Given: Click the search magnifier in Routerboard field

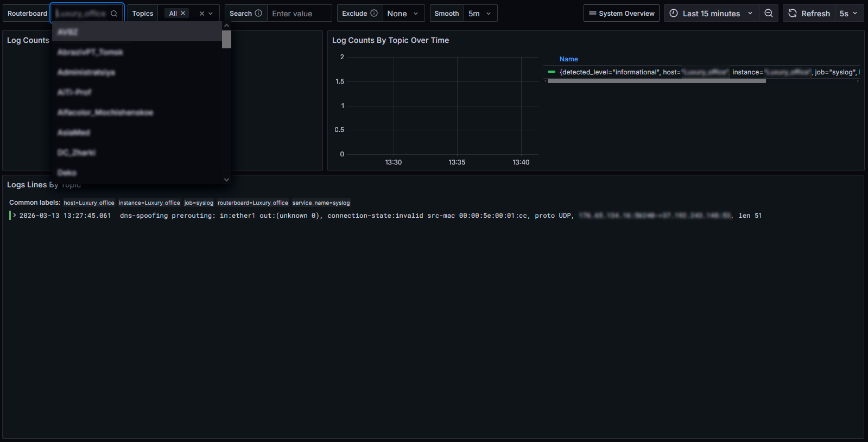Looking at the screenshot, I should [114, 14].
